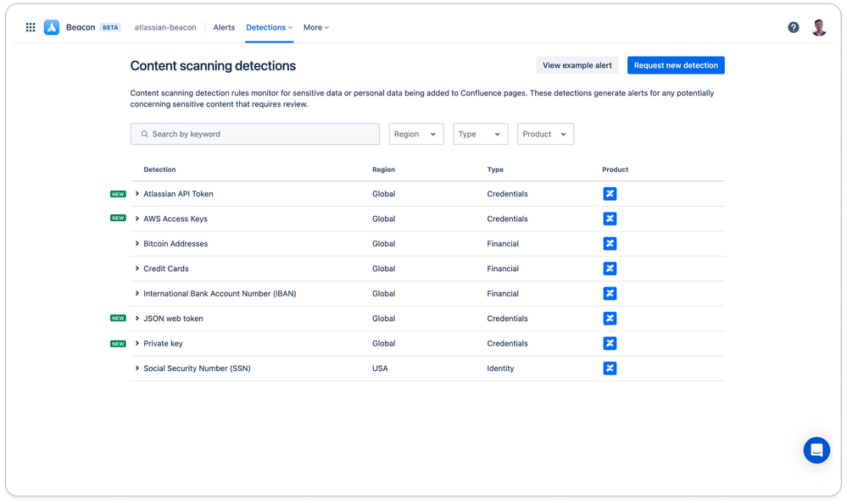Click View example alert button
This screenshot has width=847, height=504.
pyautogui.click(x=577, y=65)
